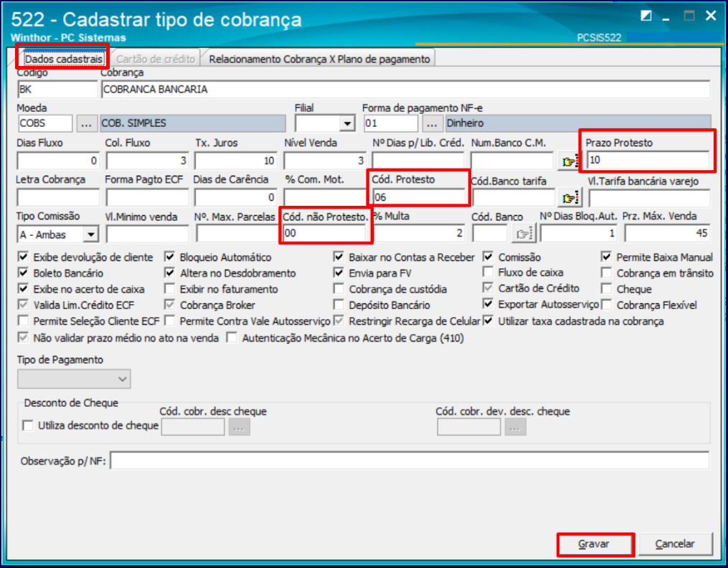
Task: Open Moeda lookup ellipsis button
Action: [x=86, y=123]
